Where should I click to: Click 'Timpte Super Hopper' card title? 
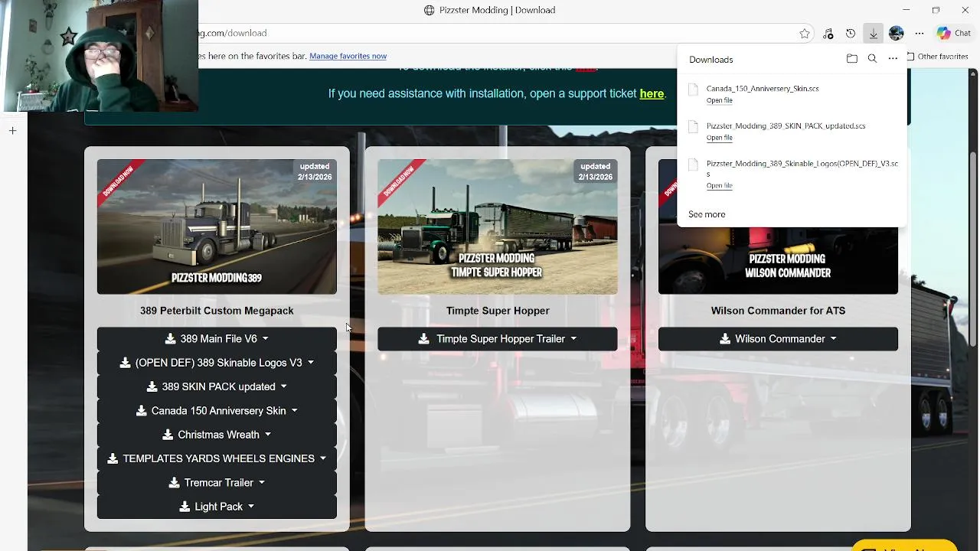(x=498, y=311)
